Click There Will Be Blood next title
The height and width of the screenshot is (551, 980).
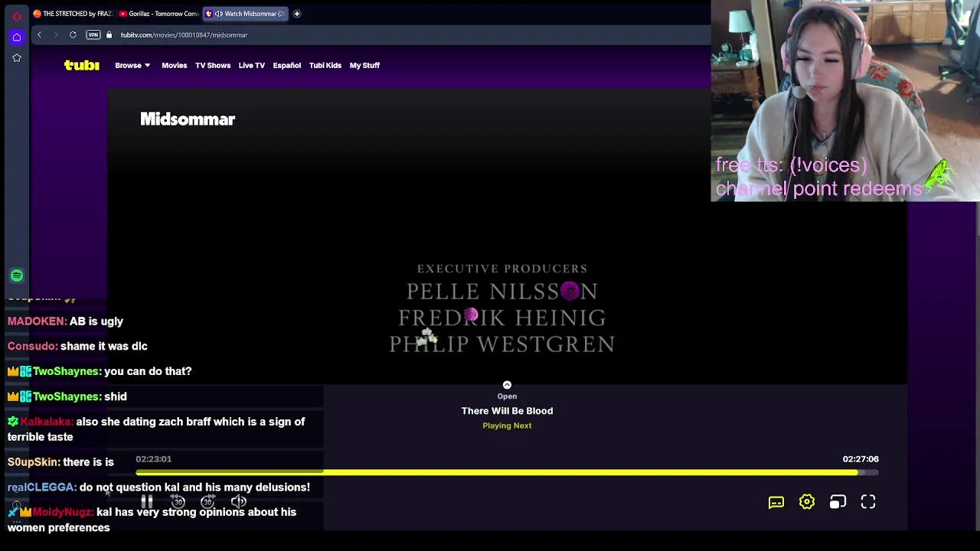click(x=507, y=411)
